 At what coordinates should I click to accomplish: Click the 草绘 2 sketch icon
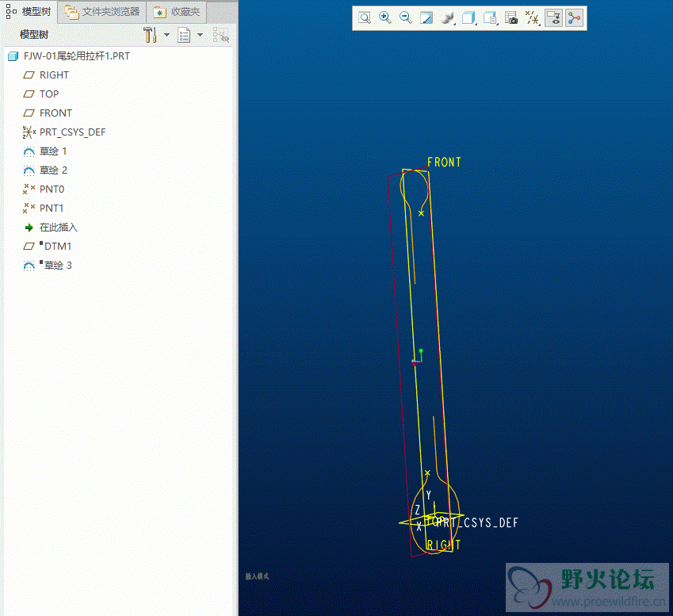[x=29, y=170]
